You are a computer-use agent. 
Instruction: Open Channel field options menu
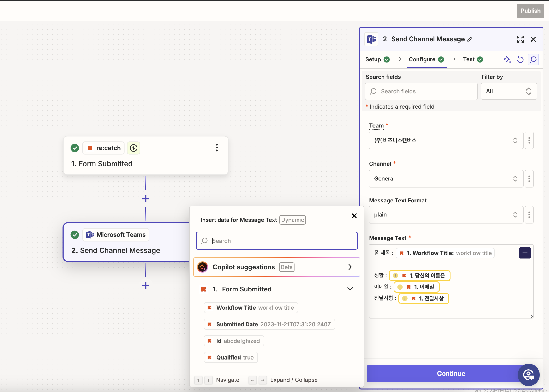pyautogui.click(x=529, y=179)
